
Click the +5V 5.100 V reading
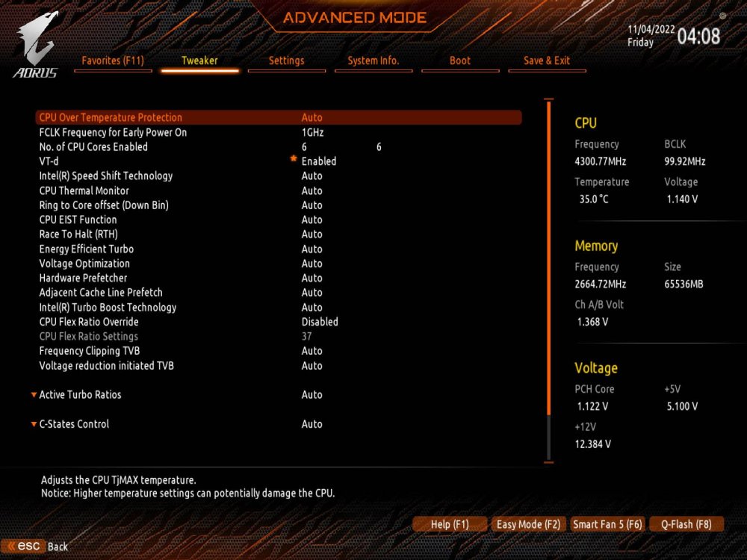coord(682,407)
